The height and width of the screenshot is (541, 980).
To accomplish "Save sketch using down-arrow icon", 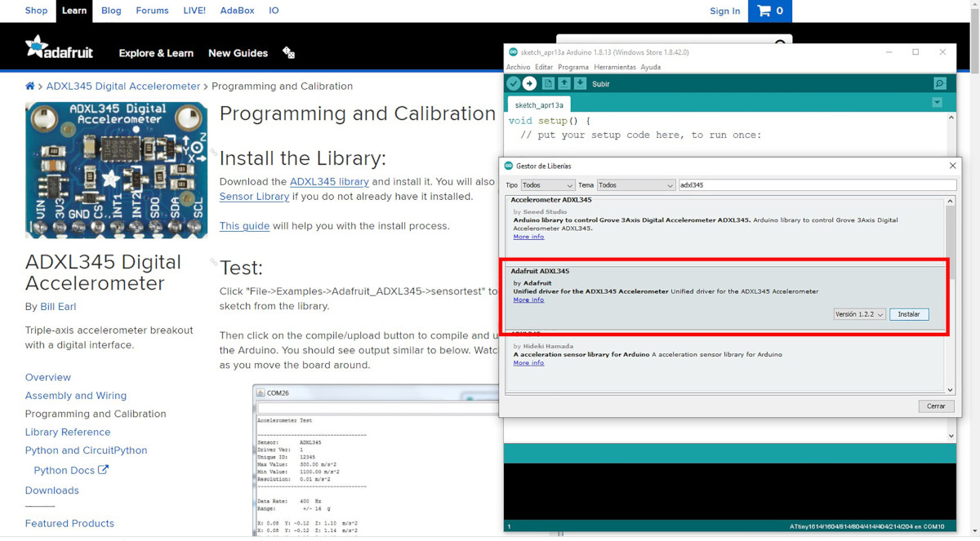I will pyautogui.click(x=580, y=83).
